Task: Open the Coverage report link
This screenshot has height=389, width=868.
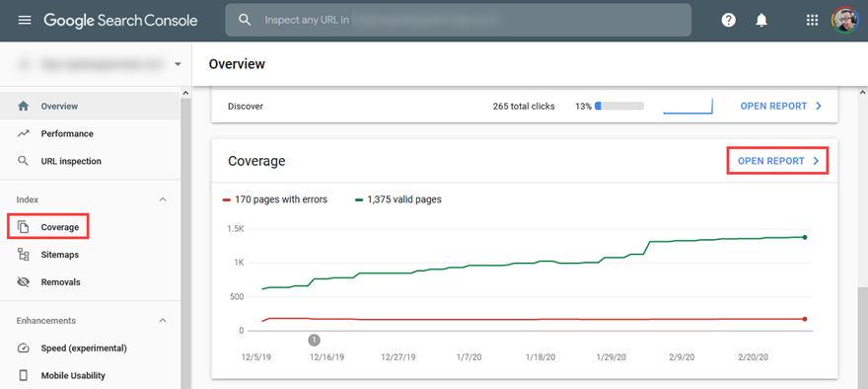Action: 777,161
